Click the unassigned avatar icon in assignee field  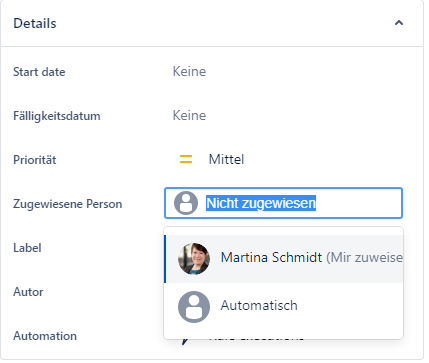pyautogui.click(x=186, y=203)
